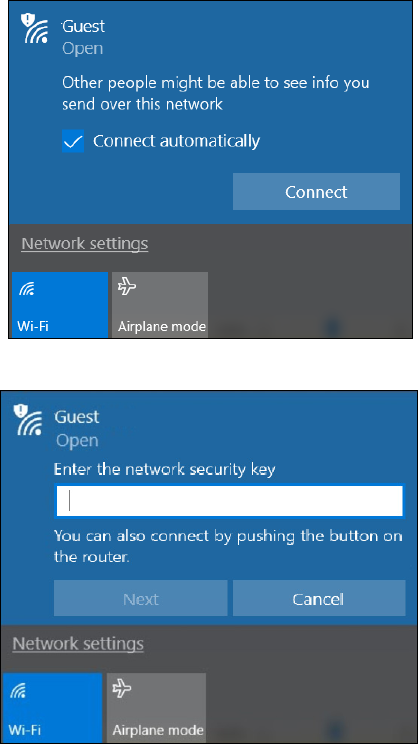Cancel the network security key prompt

tap(318, 599)
